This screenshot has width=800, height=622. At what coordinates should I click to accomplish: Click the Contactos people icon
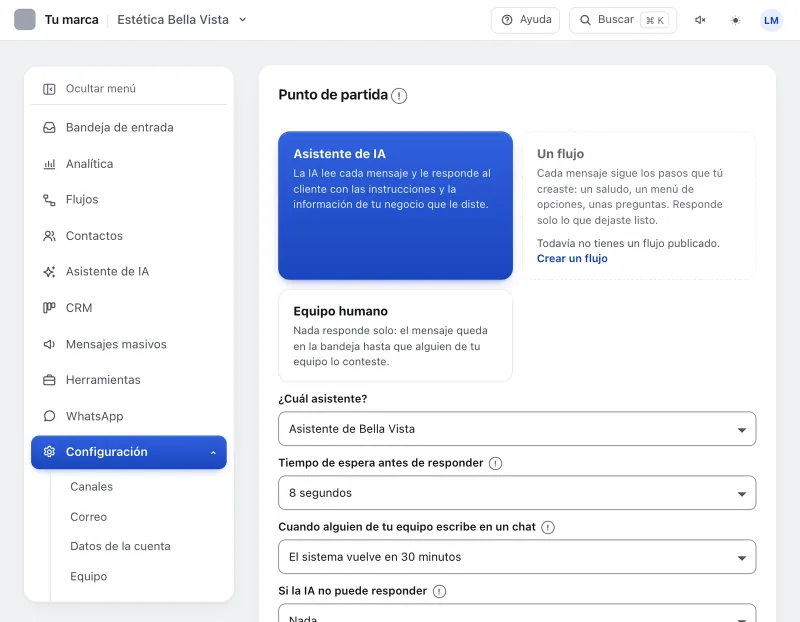(49, 236)
